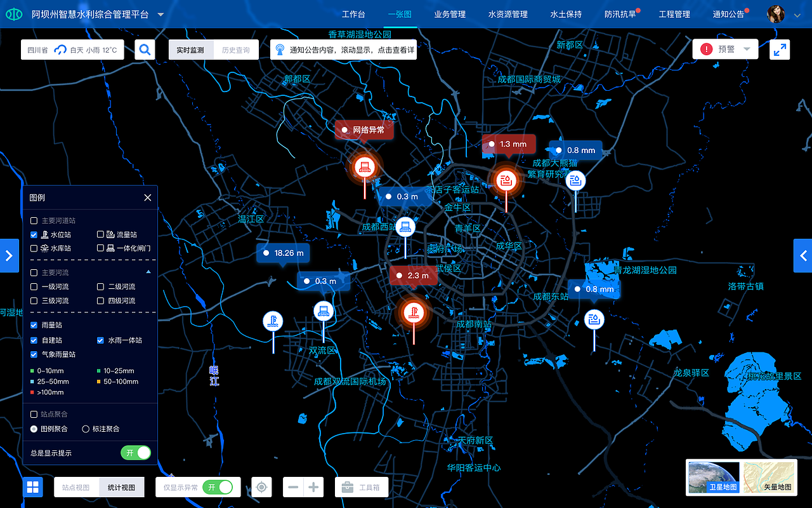Uncheck the 水雨一体站 checkbox

[x=100, y=340]
